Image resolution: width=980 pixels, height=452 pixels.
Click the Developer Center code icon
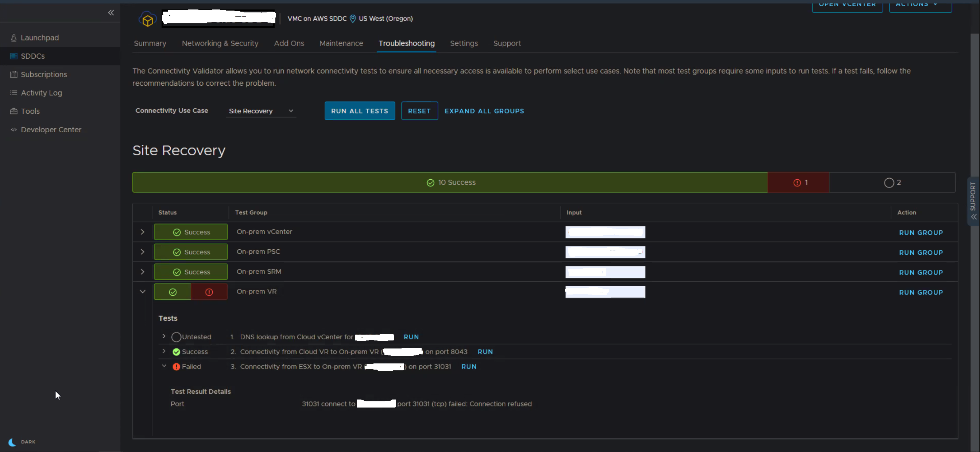(x=14, y=130)
